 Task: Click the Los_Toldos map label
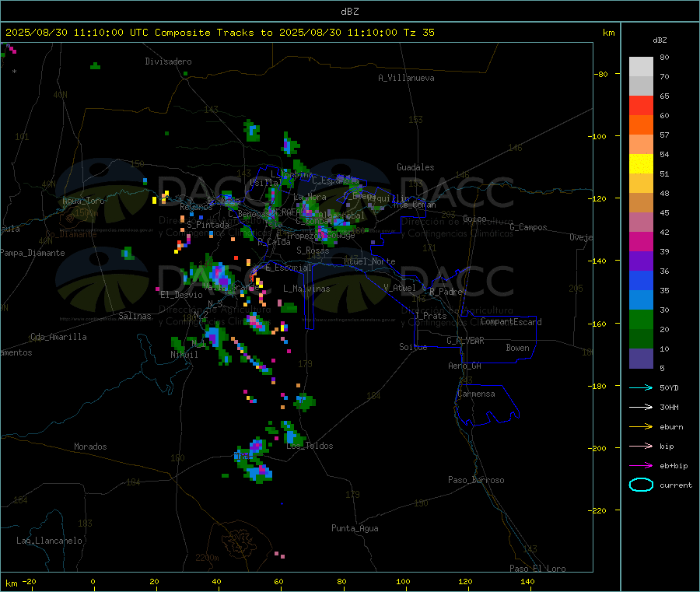coord(310,446)
